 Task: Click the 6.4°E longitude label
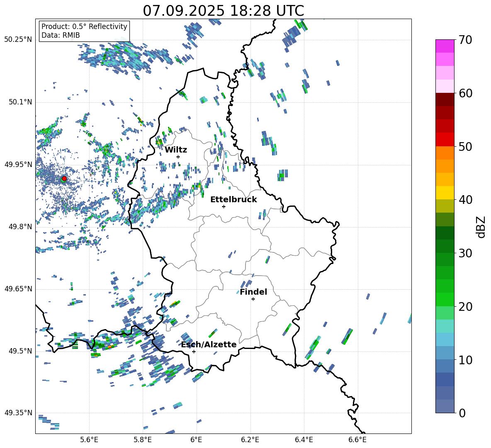click(x=304, y=440)
